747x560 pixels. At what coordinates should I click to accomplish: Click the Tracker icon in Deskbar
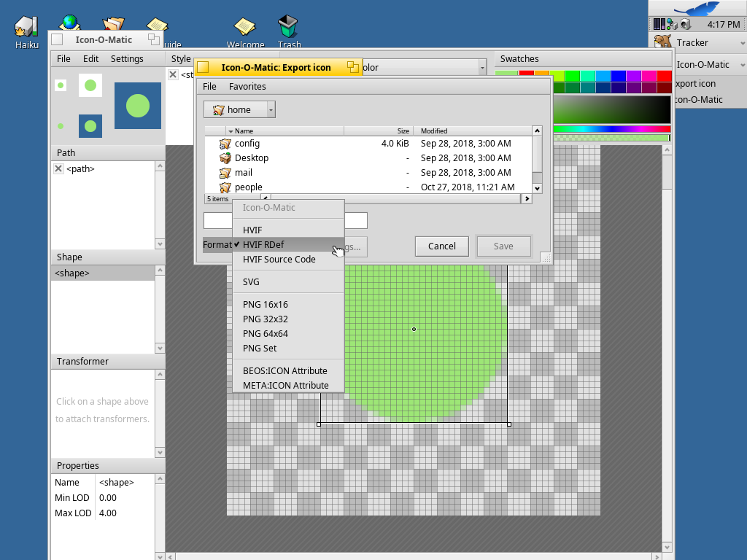tap(662, 42)
